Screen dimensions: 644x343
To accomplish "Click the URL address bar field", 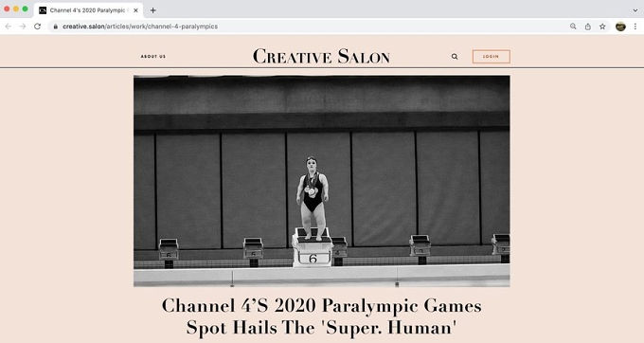I will [308, 27].
